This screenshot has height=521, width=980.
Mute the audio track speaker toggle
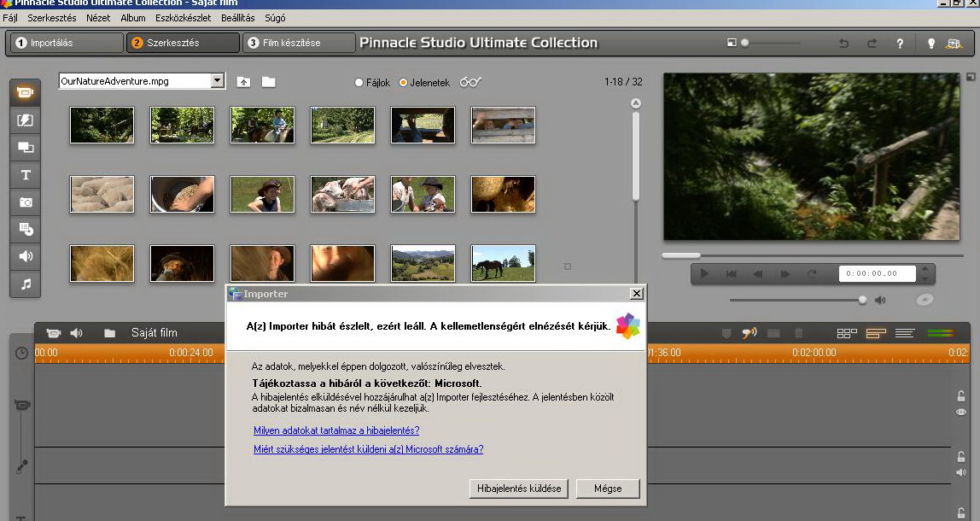[961, 472]
